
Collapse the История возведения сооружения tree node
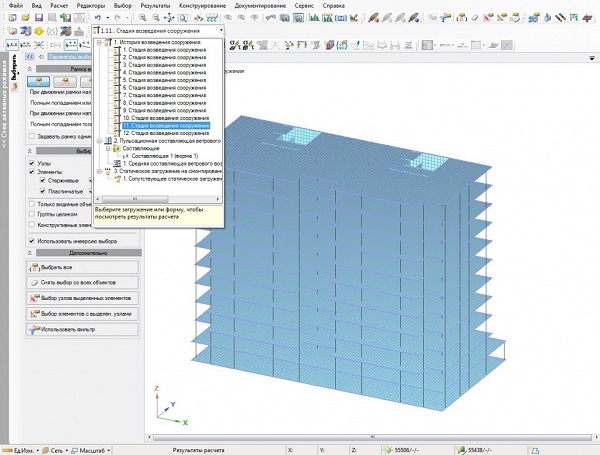(x=99, y=42)
